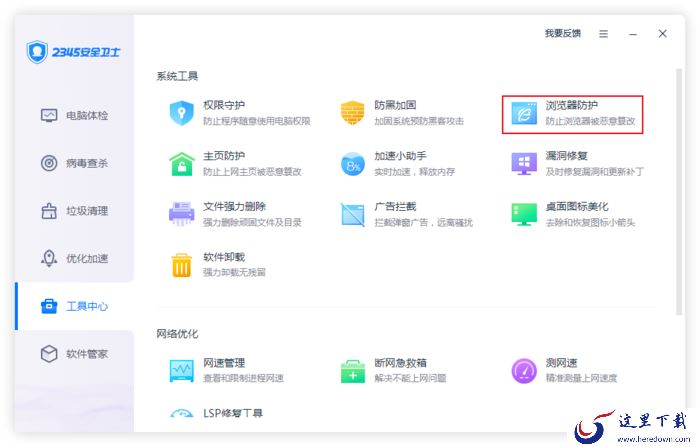Minimize the 2345安全卫士 window
Screen dimensions: 700x447
click(x=633, y=34)
